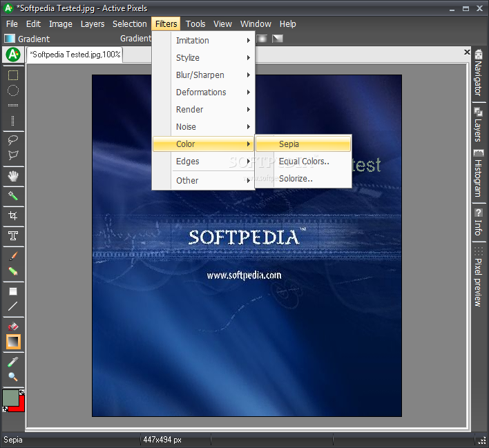Expand the Other filters submenu
The height and width of the screenshot is (448, 489).
click(203, 180)
